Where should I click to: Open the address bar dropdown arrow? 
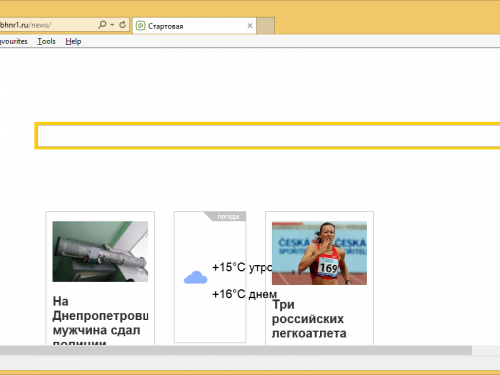112,25
